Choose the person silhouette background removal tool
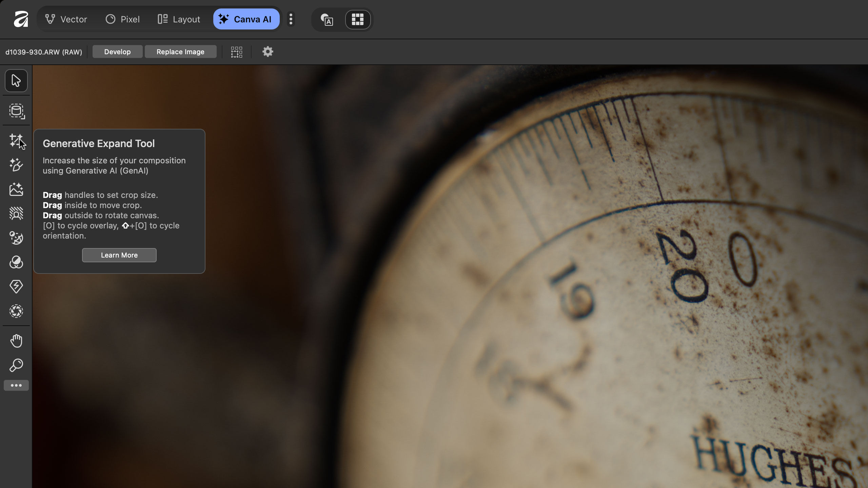This screenshot has height=488, width=868. (16, 213)
